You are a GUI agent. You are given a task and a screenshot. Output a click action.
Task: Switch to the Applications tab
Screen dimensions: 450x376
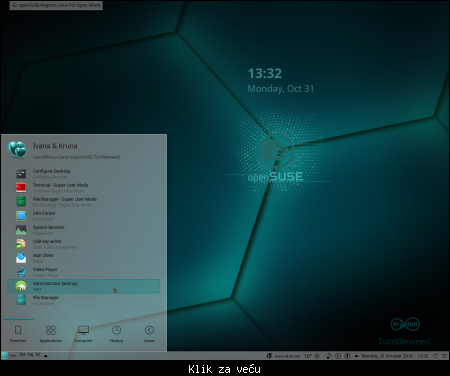click(51, 334)
